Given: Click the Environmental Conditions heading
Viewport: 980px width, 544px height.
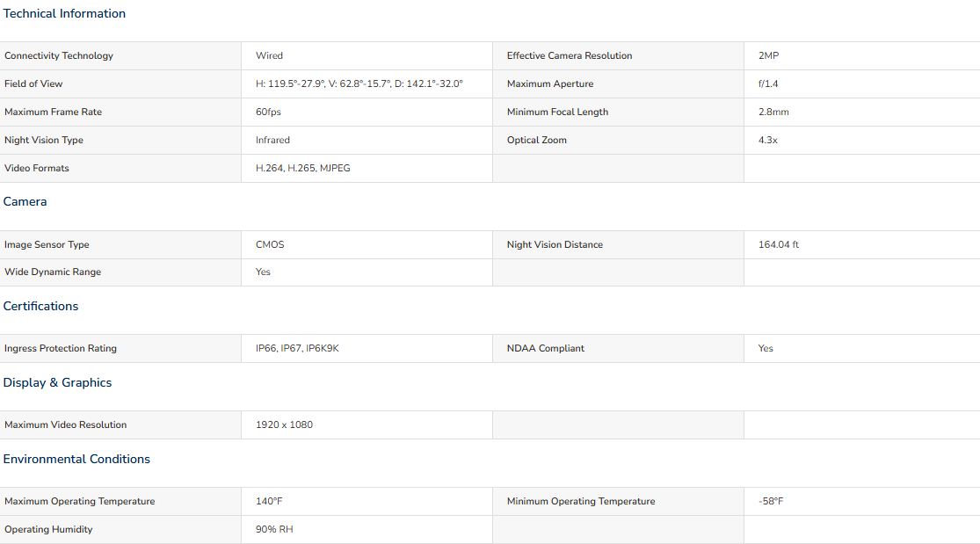Looking at the screenshot, I should pyautogui.click(x=76, y=459).
